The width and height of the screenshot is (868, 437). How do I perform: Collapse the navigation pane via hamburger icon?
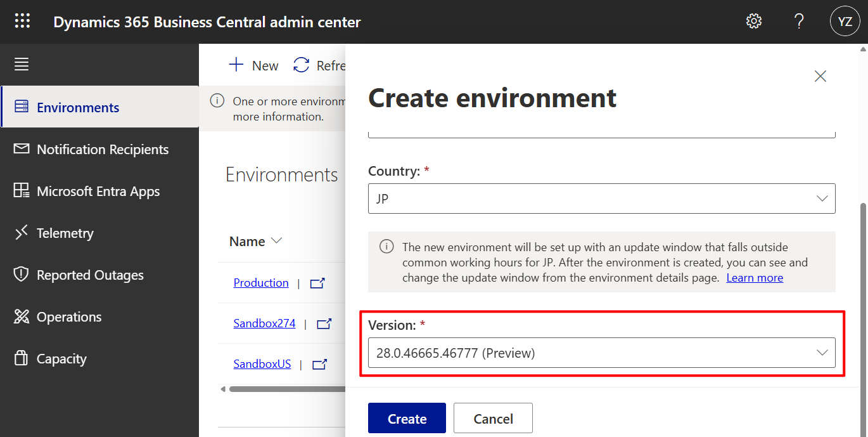(x=21, y=64)
